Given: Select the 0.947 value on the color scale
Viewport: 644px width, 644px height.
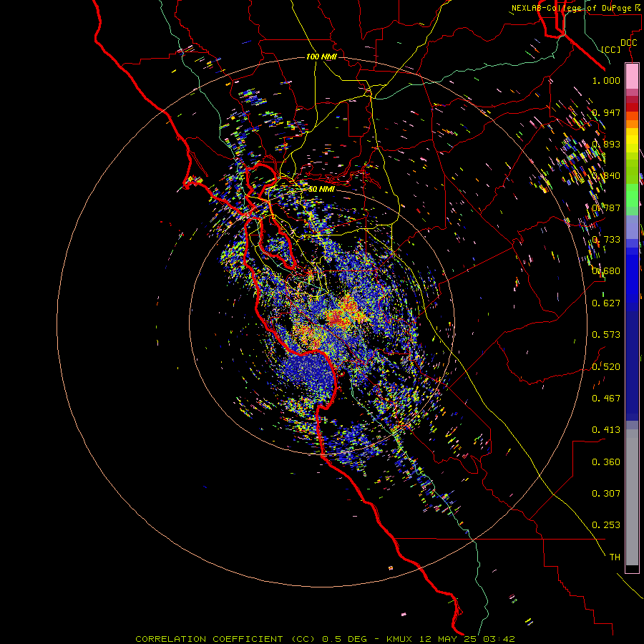Looking at the screenshot, I should [606, 112].
